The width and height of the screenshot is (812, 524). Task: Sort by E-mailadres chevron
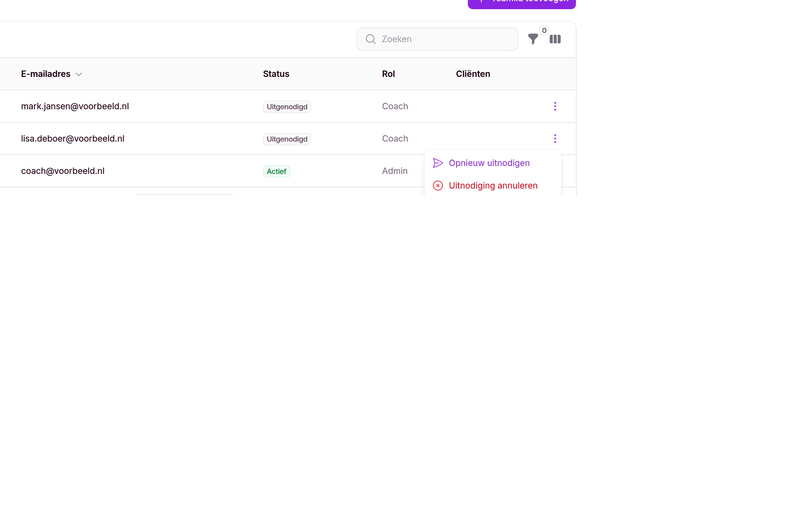79,74
